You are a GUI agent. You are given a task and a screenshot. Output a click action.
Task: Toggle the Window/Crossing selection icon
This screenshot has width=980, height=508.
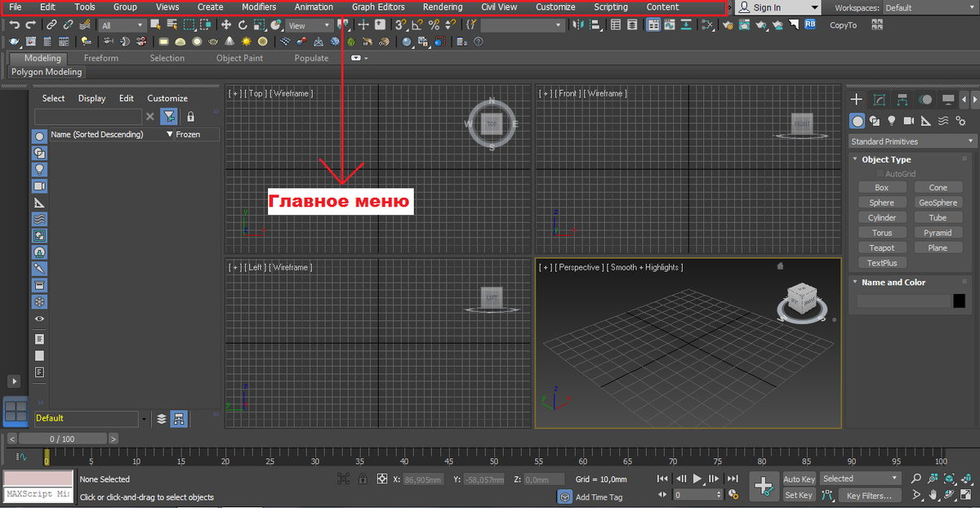pyautogui.click(x=207, y=25)
